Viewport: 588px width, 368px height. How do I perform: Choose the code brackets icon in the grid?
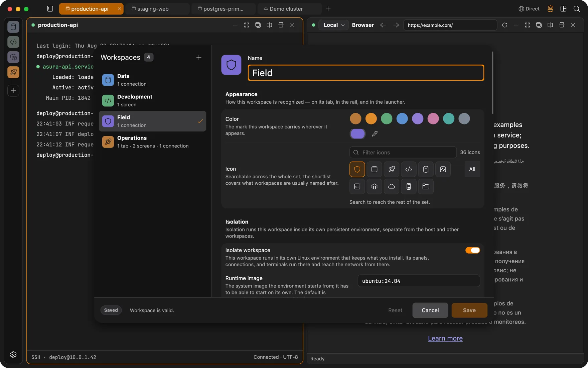coord(409,169)
